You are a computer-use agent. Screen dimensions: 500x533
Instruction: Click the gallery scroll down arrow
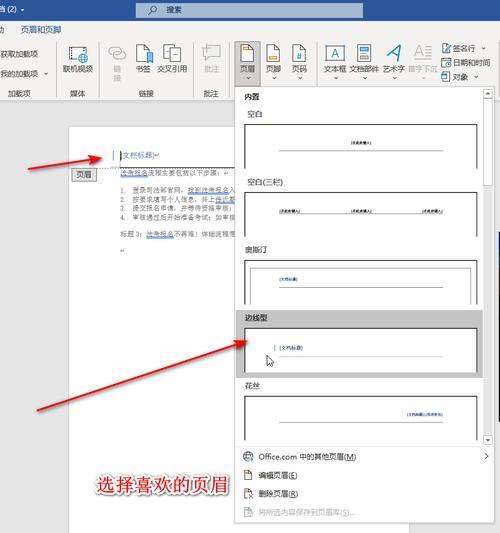[488, 440]
